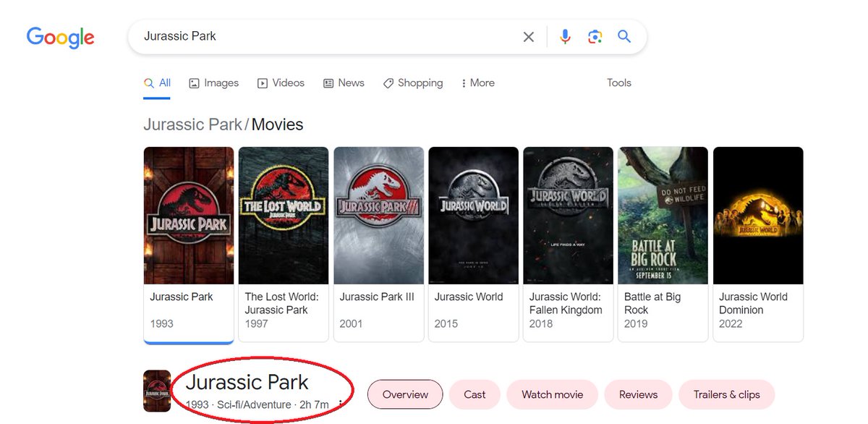The width and height of the screenshot is (868, 424).
Task: Open the Trailers & clips chip
Action: [726, 394]
